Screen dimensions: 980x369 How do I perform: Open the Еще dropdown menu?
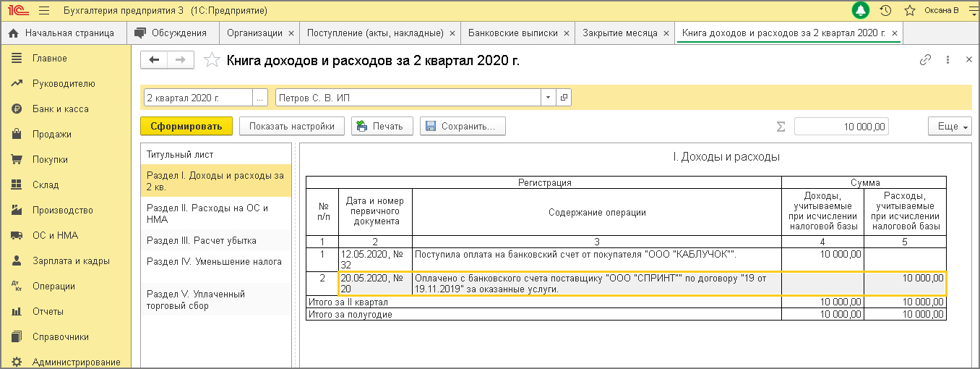tap(950, 126)
